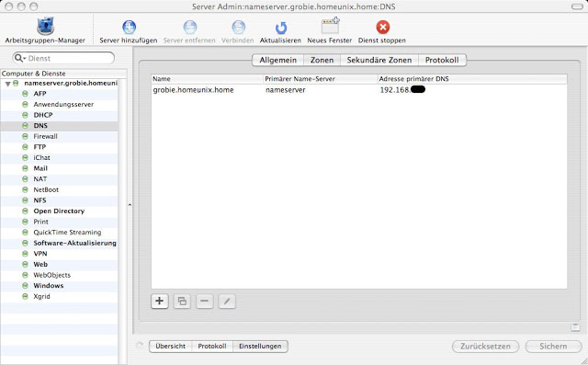Image resolution: width=588 pixels, height=365 pixels.
Task: Click the toolbar toggle pill in title bar
Action: coord(577,6)
